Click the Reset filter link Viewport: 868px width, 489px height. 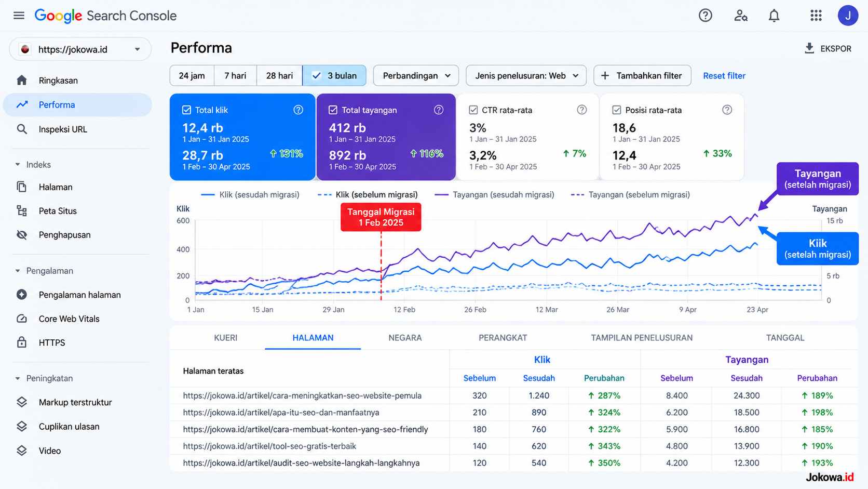[724, 75]
